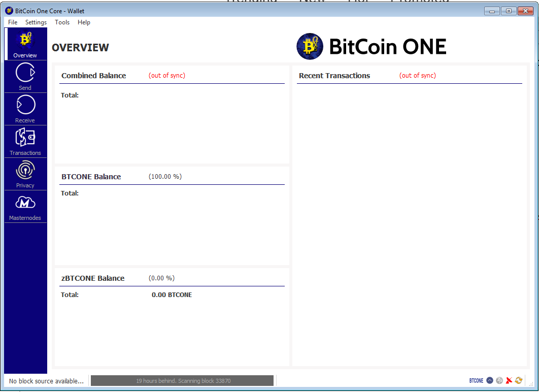Click the Recent Transactions out of sync warning
The height and width of the screenshot is (392, 539).
[x=418, y=75]
